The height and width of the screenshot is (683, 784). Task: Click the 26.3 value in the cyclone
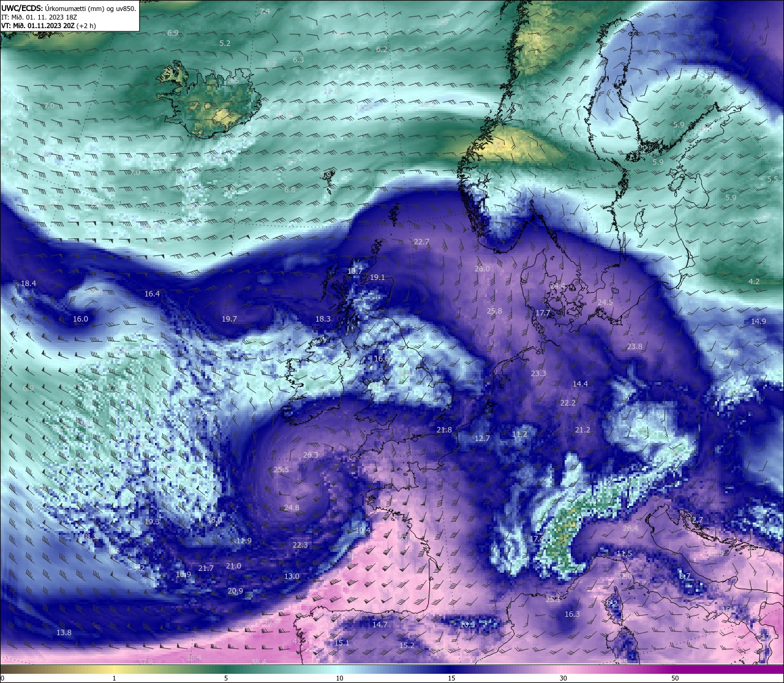coord(311,455)
